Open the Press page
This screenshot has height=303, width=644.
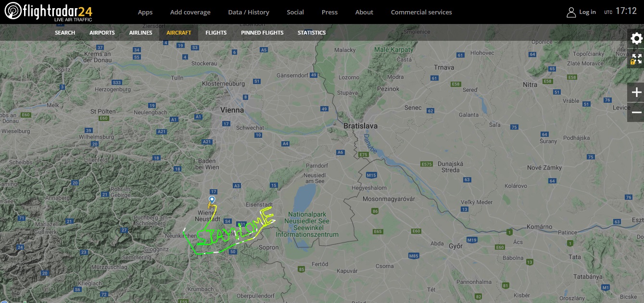point(329,12)
